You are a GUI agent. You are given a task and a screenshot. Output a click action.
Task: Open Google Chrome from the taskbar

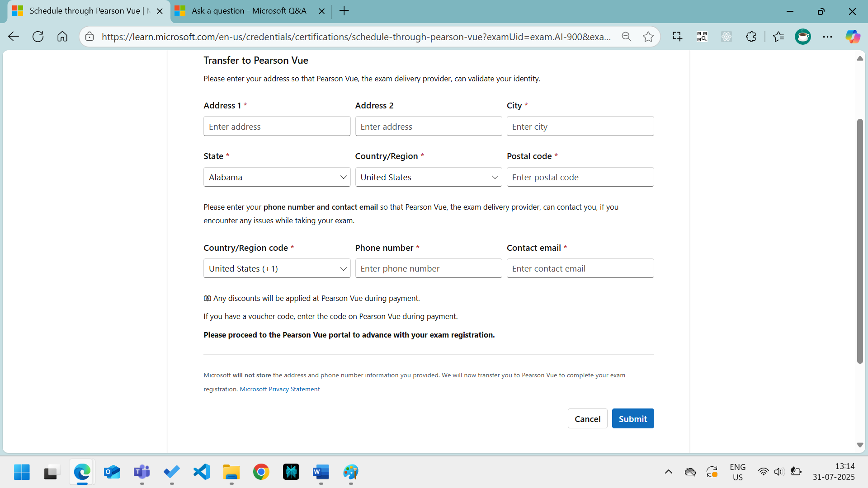coord(261,472)
